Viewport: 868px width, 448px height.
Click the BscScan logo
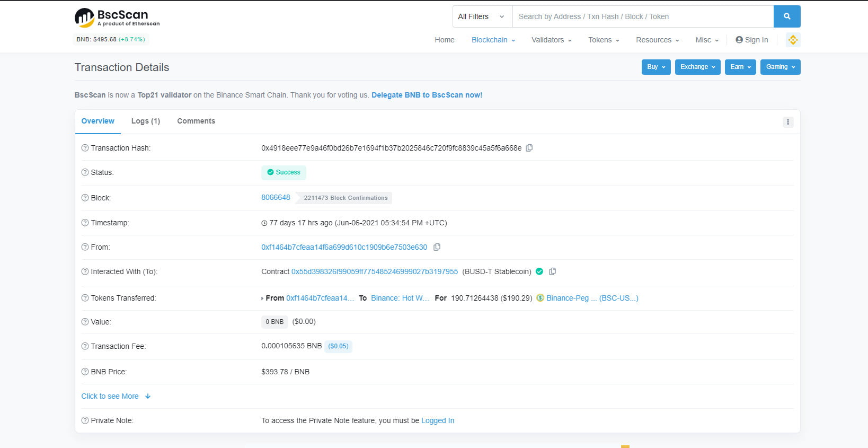[117, 17]
